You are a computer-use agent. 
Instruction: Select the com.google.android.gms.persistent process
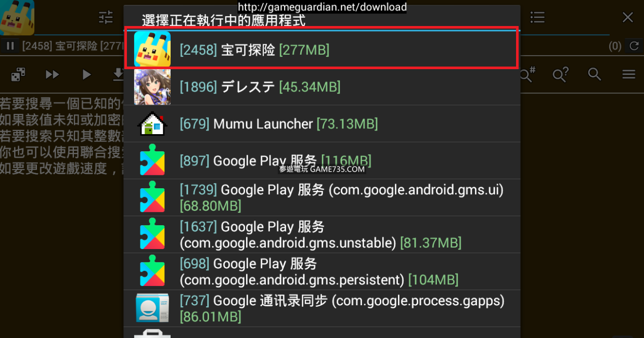click(321, 271)
